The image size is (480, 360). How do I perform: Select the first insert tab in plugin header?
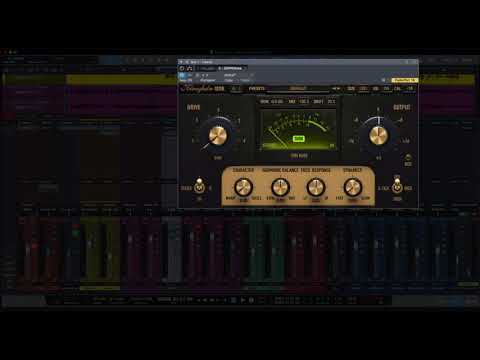[x=206, y=68]
